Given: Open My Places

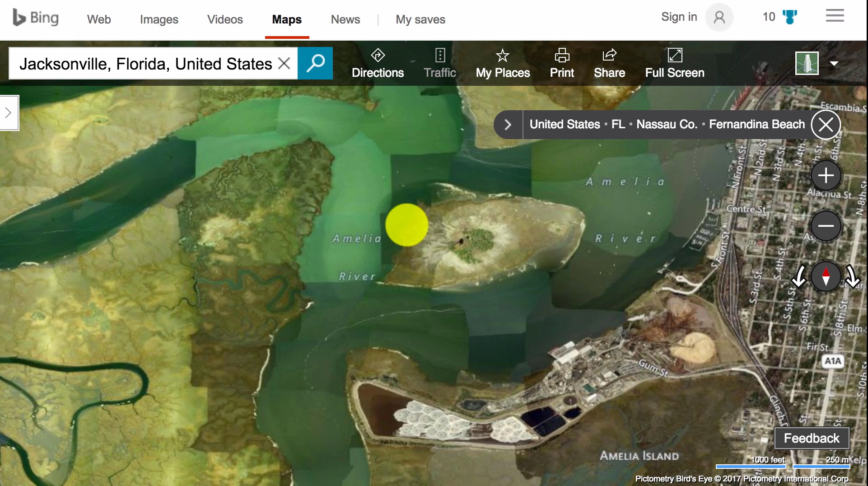Looking at the screenshot, I should point(502,63).
